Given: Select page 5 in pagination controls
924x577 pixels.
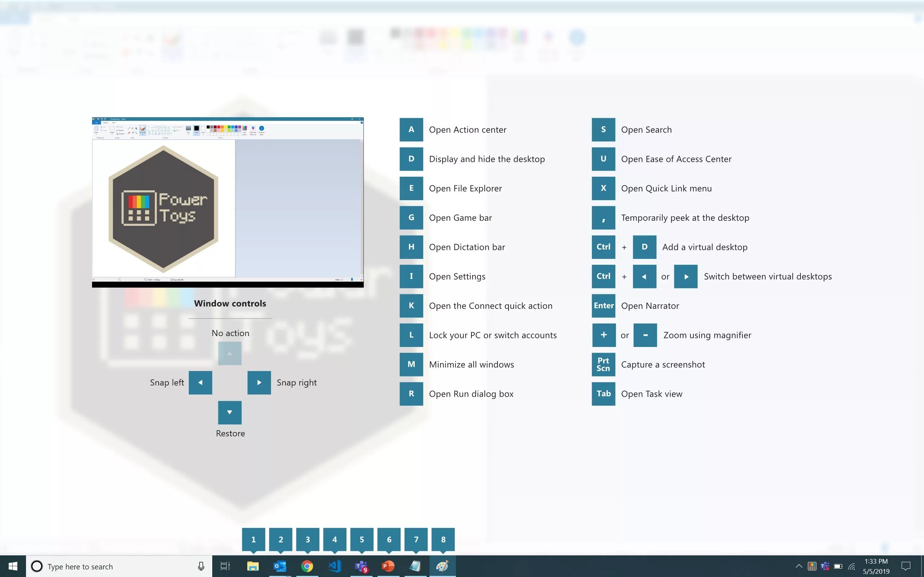Looking at the screenshot, I should point(362,539).
